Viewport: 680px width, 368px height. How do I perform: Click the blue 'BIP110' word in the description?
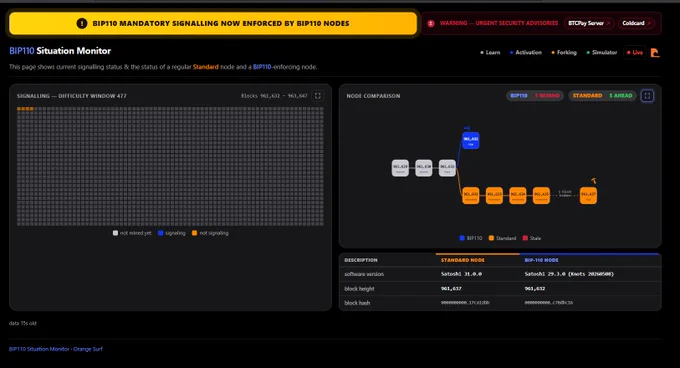pos(262,67)
